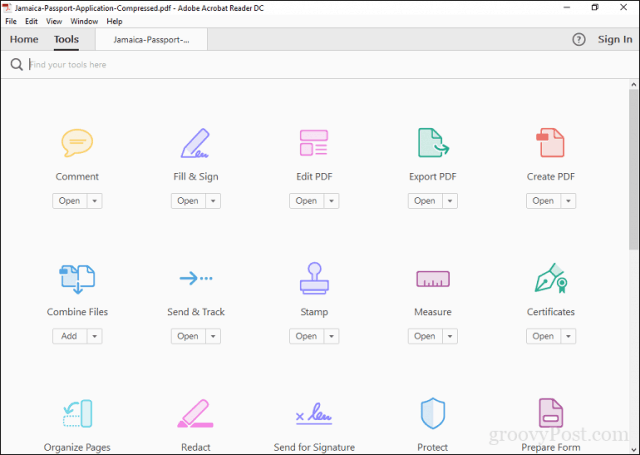Open the Window menu
Screen dimensions: 640x455
click(84, 21)
